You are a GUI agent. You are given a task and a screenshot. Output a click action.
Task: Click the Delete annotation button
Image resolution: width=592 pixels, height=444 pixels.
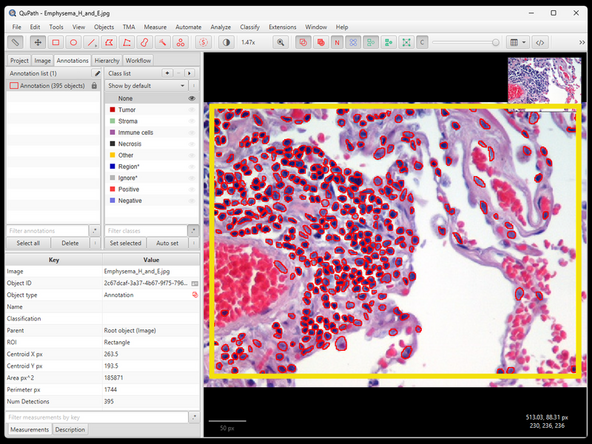coord(70,243)
